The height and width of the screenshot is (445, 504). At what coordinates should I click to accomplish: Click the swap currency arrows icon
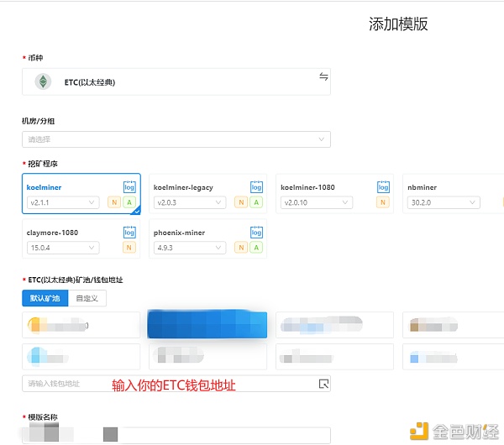click(x=323, y=77)
